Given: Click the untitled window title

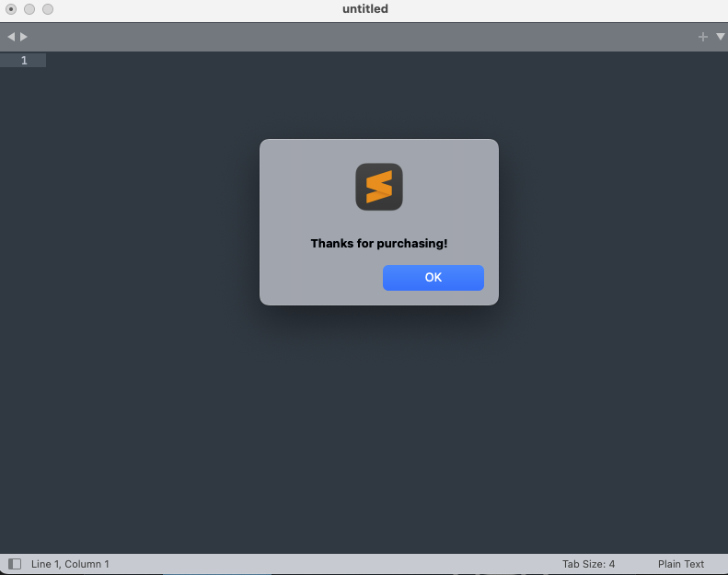Looking at the screenshot, I should 365,9.
